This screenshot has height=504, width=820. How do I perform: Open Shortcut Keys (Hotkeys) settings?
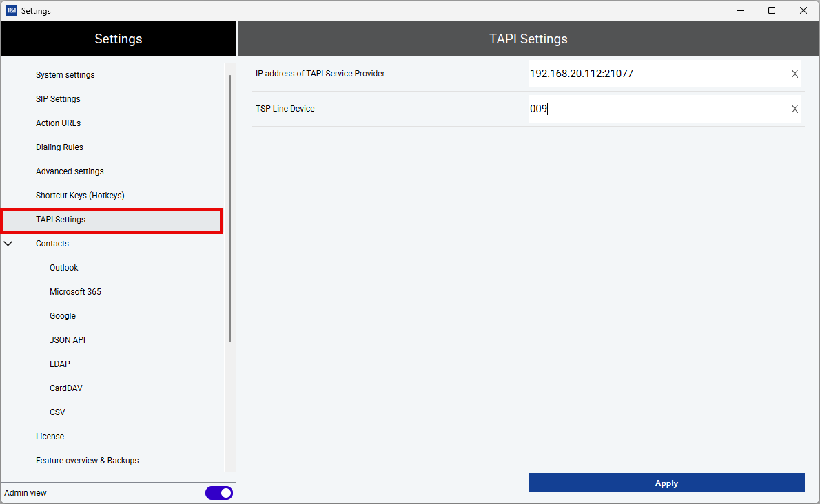point(80,196)
